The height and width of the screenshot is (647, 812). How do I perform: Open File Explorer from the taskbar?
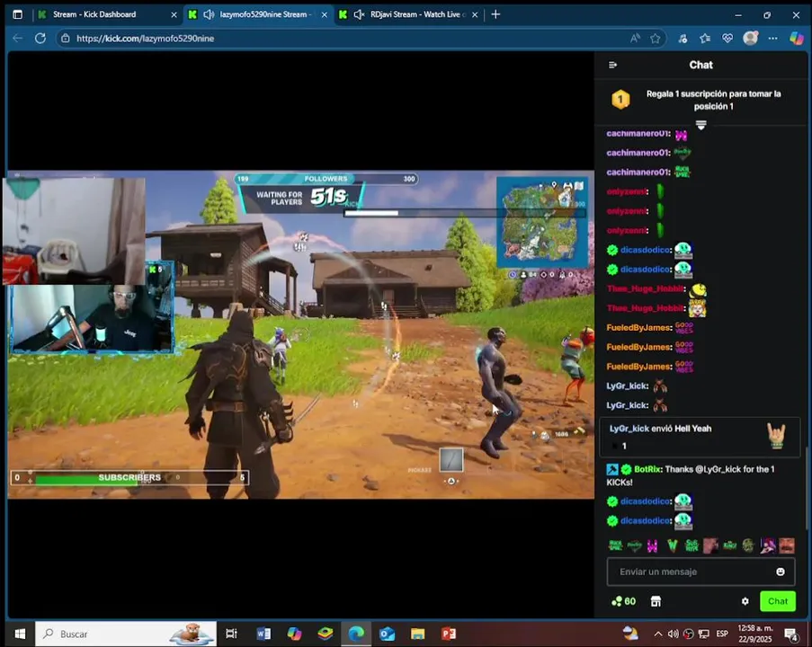pyautogui.click(x=417, y=634)
